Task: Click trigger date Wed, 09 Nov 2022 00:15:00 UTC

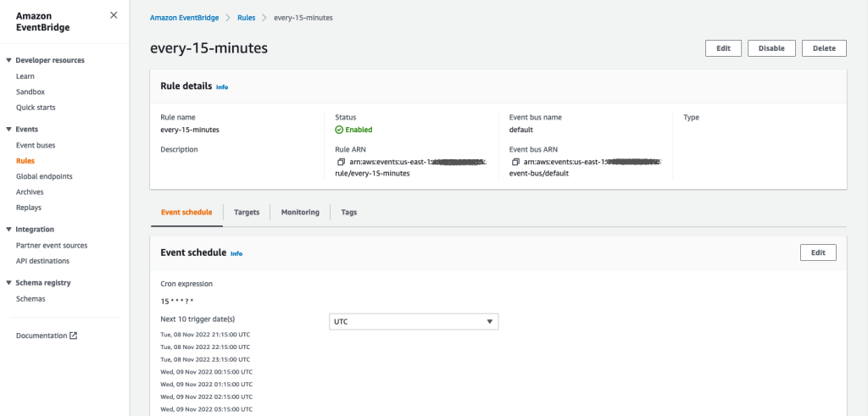Action: (x=207, y=372)
